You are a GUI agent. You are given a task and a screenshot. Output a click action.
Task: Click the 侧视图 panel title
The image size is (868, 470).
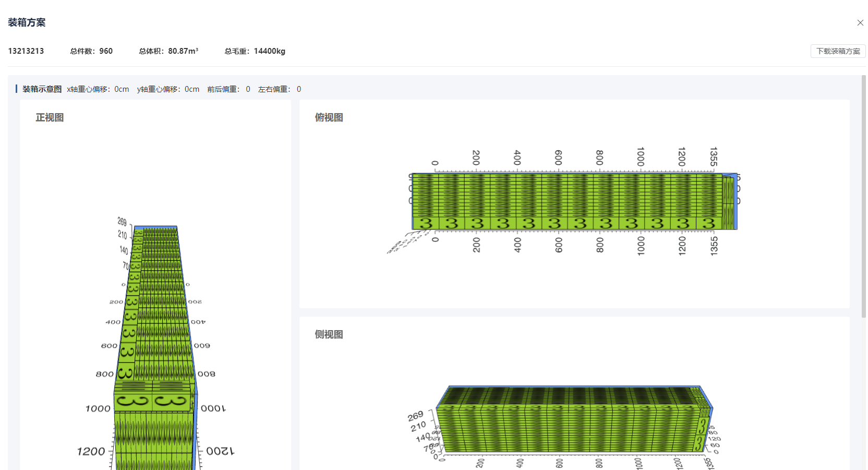click(x=329, y=334)
